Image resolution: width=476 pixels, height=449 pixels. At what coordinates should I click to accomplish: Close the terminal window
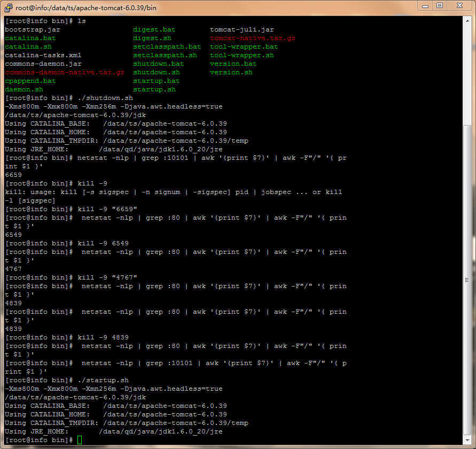coord(459,6)
